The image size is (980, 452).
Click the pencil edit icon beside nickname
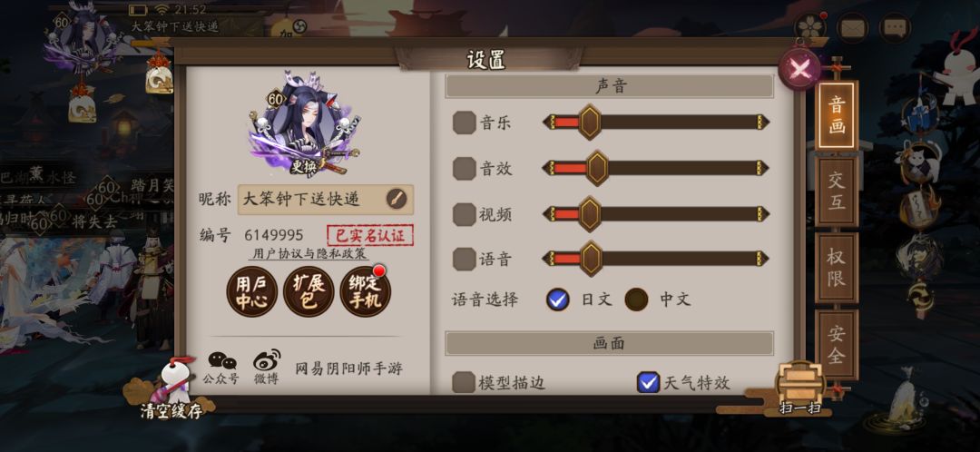(397, 200)
